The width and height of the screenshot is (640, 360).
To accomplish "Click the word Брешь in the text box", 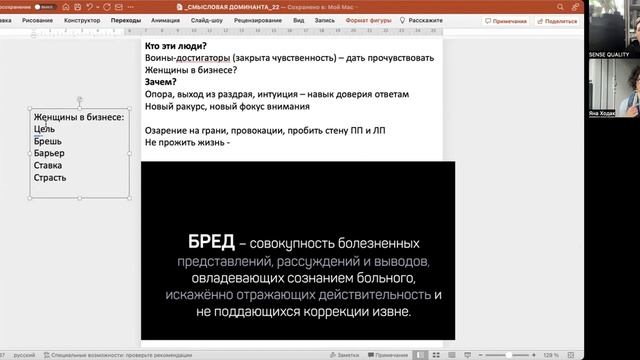I will pos(48,141).
